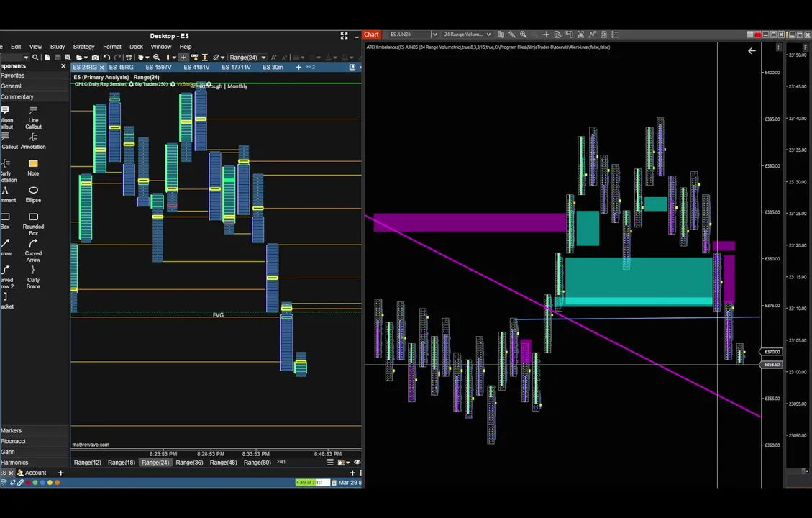Expand the Harmonics components section
The height and width of the screenshot is (518, 812).
(x=35, y=463)
